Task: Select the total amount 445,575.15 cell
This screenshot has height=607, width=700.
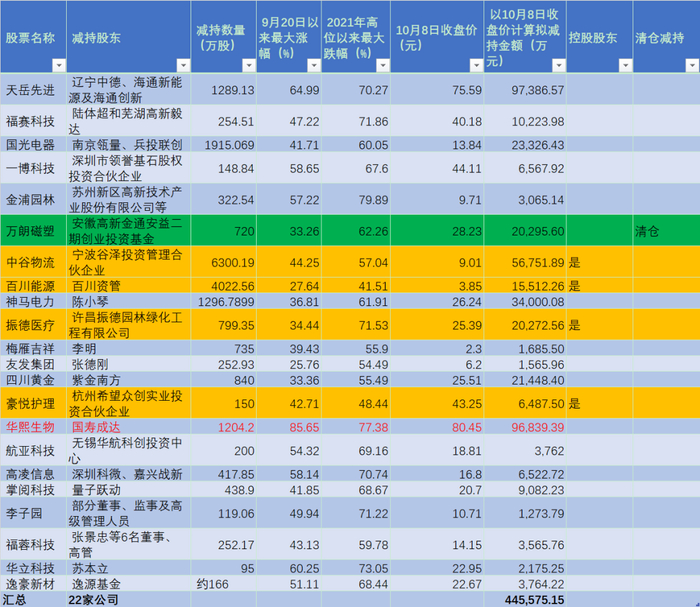Action: point(525,599)
